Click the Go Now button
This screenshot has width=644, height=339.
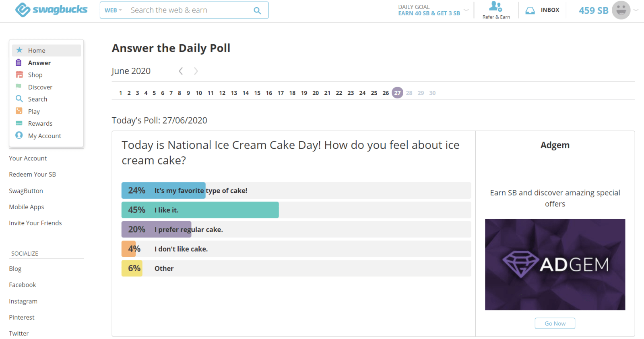coord(555,323)
